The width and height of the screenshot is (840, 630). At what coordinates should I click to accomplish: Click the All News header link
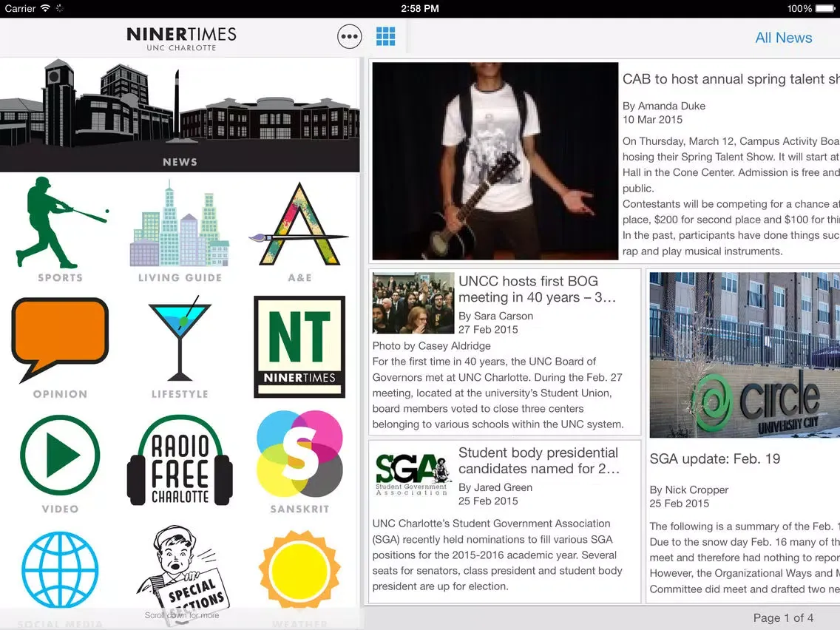coord(783,38)
